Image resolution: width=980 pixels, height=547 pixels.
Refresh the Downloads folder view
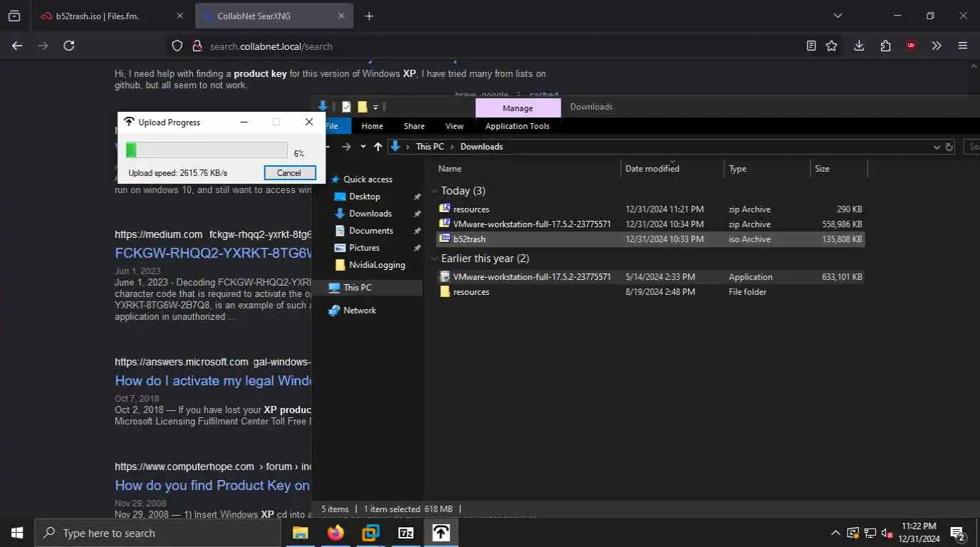949,147
